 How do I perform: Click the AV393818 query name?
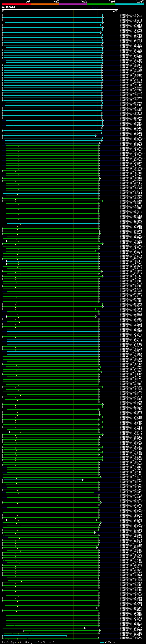pos(8,8)
